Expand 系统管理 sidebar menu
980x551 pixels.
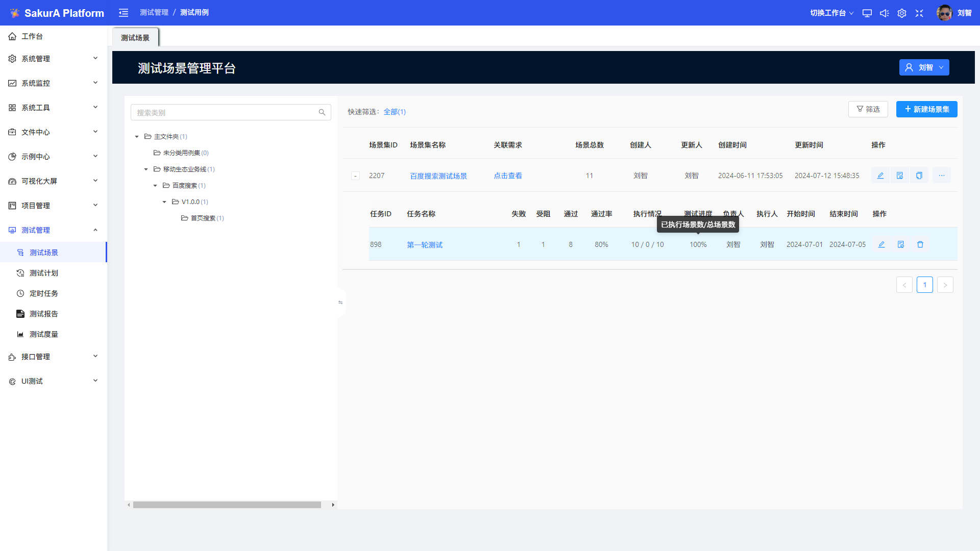54,59
